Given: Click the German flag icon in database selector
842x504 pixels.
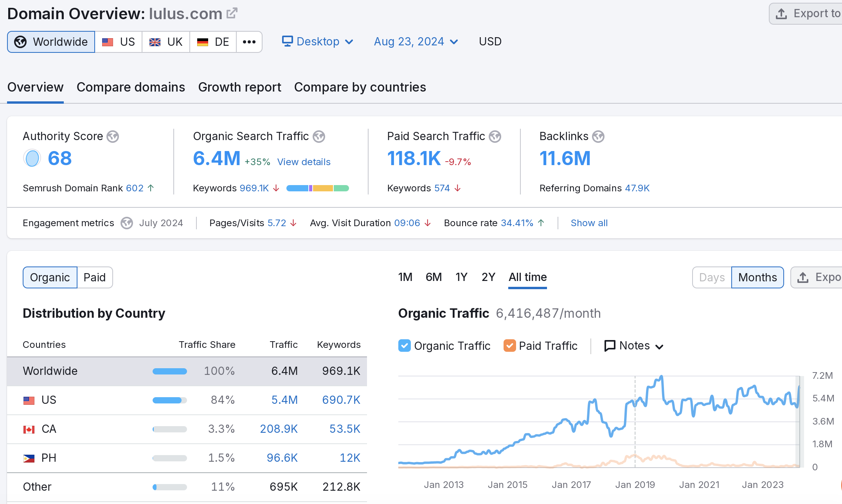Looking at the screenshot, I should tap(203, 42).
